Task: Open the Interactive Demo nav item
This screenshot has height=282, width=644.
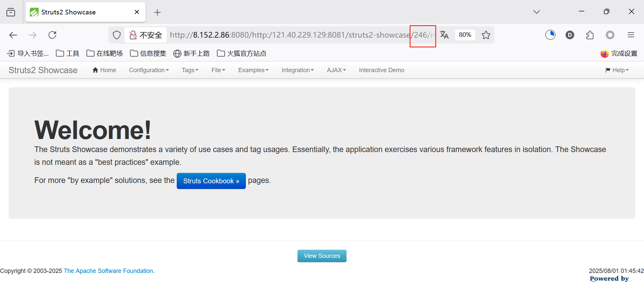Action: click(x=382, y=70)
